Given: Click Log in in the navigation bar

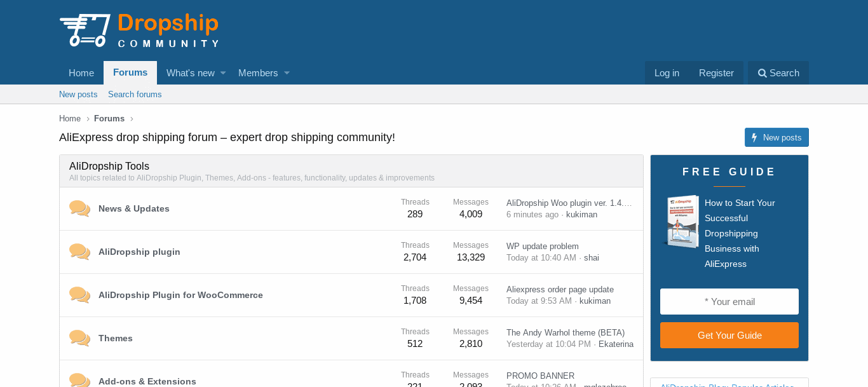Looking at the screenshot, I should tap(667, 73).
